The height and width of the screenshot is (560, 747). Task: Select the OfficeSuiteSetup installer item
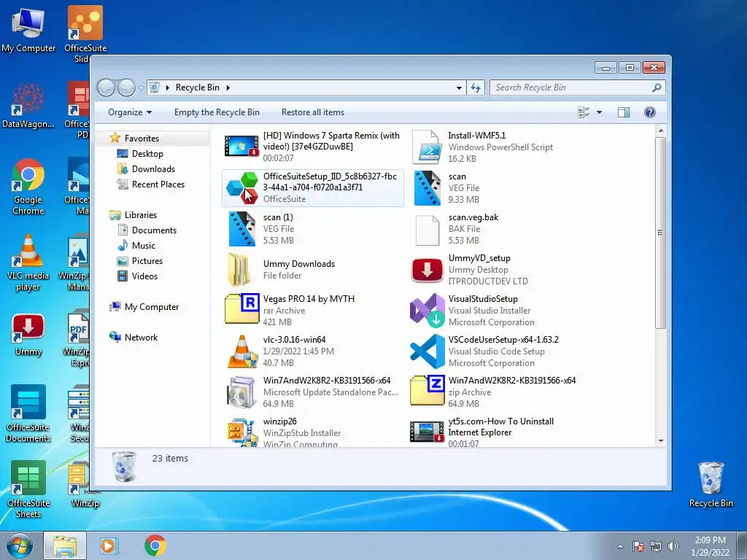click(312, 187)
